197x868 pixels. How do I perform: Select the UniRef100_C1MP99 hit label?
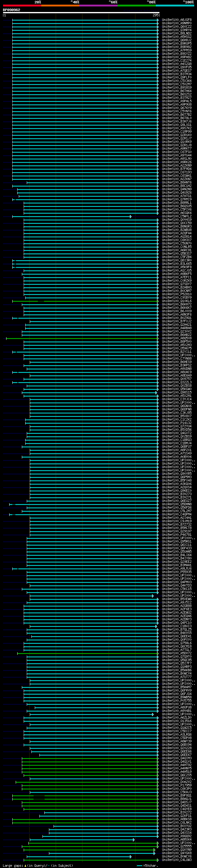tap(176, 132)
